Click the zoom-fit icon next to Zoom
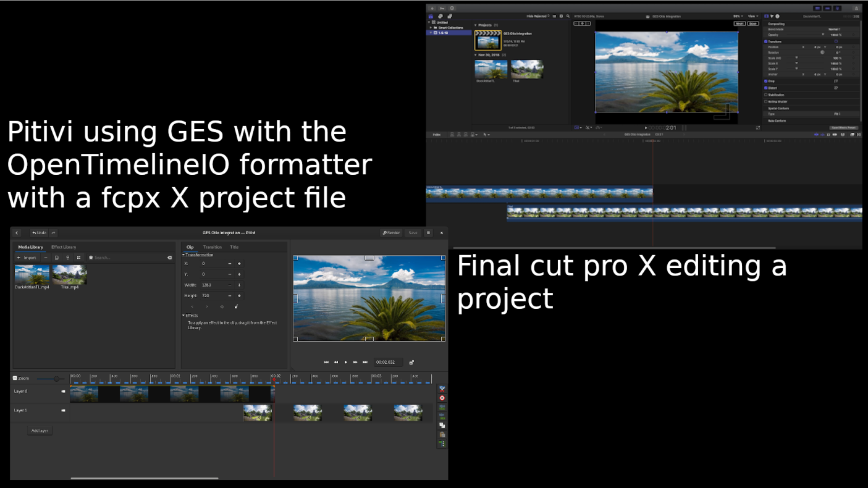Screen dimensions: 868x488 15,378
